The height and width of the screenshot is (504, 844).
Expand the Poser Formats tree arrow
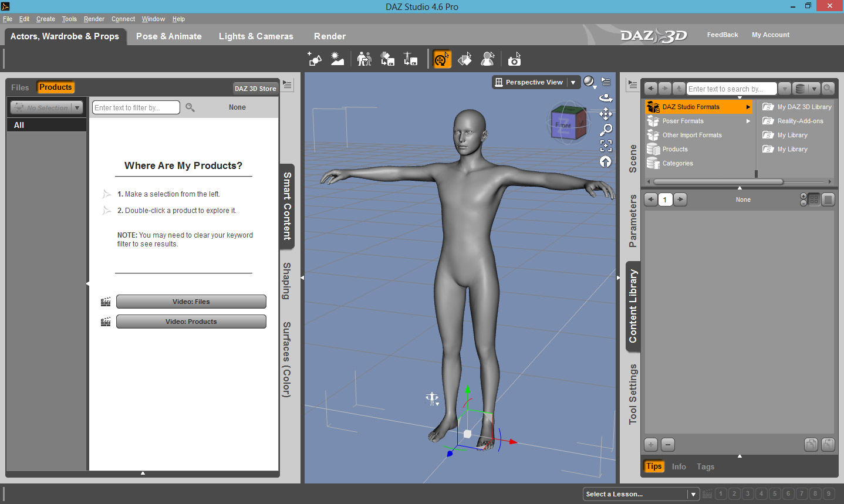[748, 121]
